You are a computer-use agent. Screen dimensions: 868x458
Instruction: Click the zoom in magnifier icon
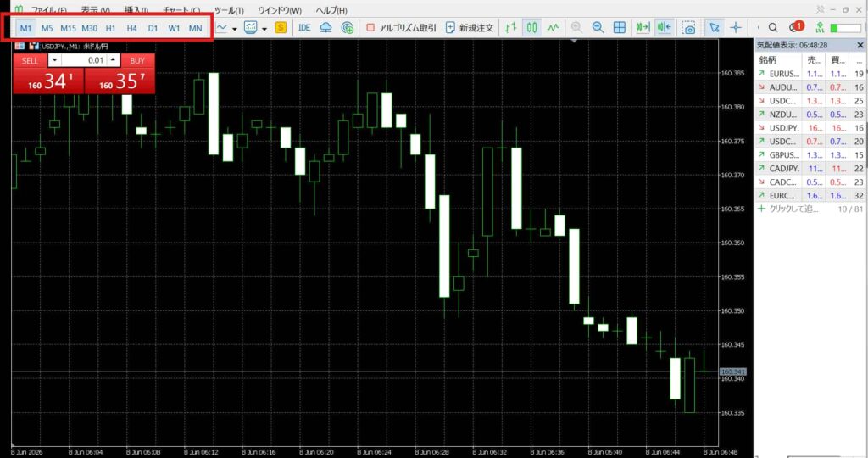pyautogui.click(x=576, y=27)
